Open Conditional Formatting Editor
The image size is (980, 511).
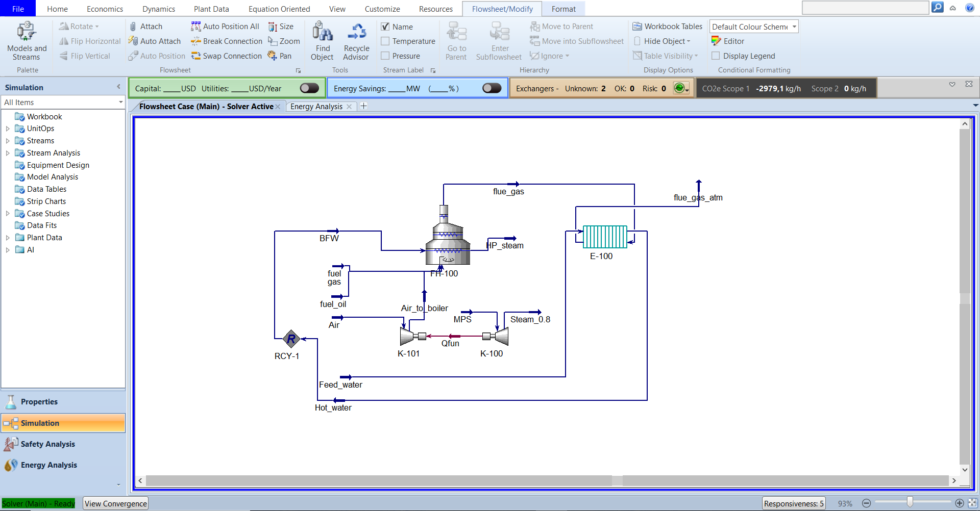[x=728, y=41]
